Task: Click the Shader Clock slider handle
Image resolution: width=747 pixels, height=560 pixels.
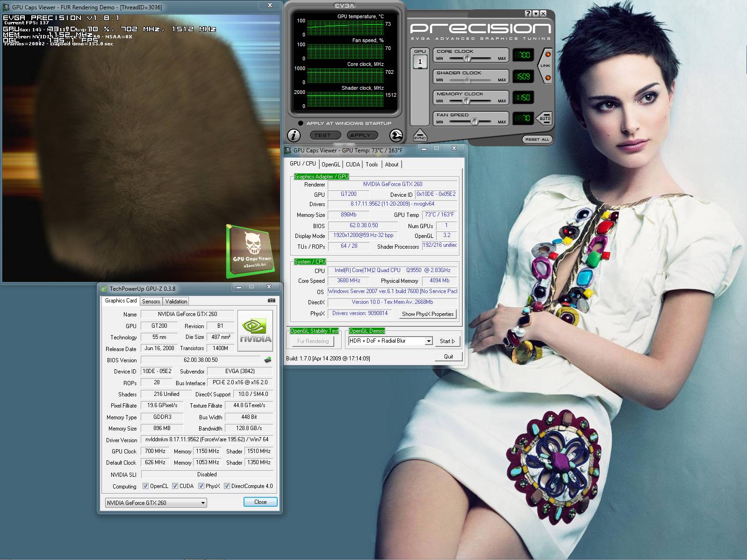Action: click(x=466, y=80)
